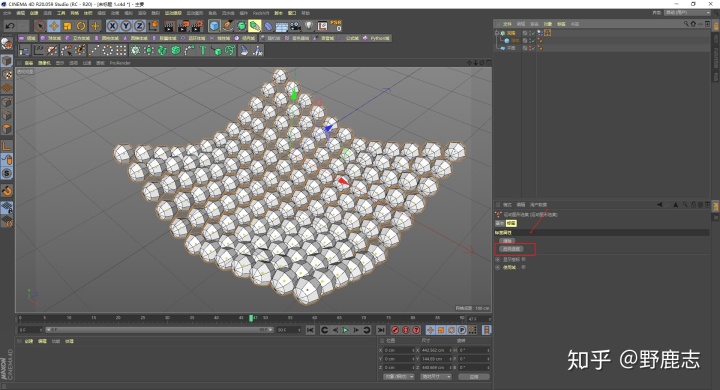Toggle Z axis lock
720x390 pixels.
click(x=139, y=26)
